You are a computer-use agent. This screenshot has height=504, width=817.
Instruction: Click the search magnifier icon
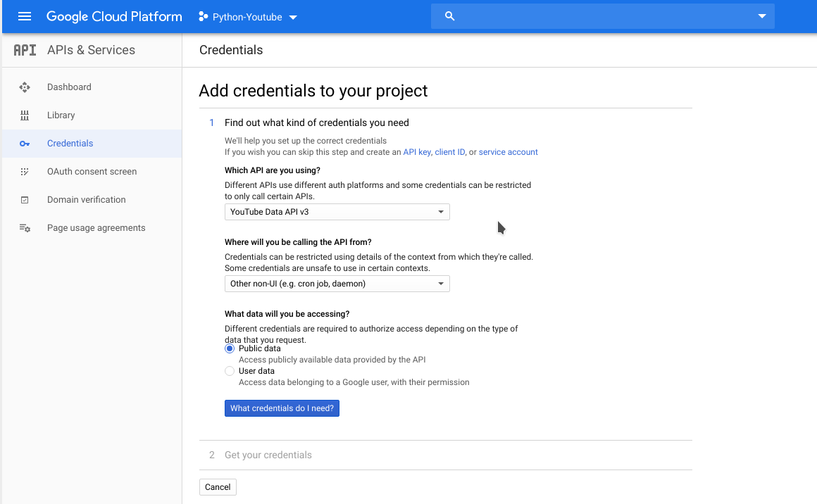(x=449, y=16)
